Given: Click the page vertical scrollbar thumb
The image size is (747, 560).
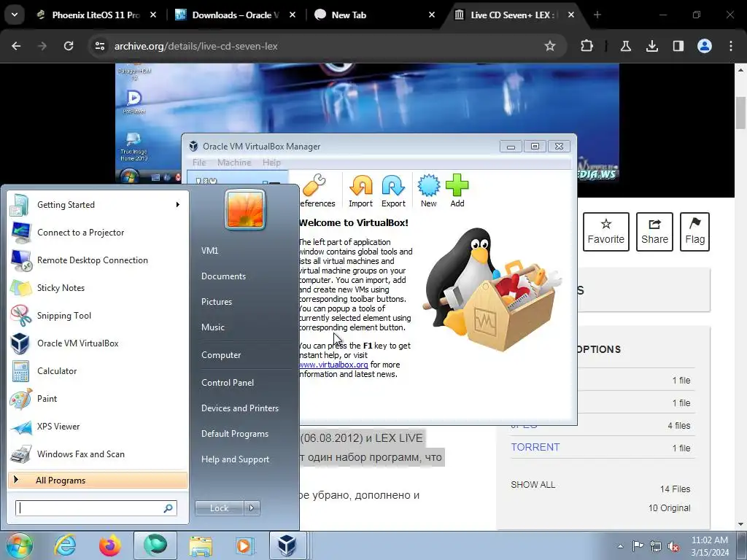Looking at the screenshot, I should coord(740,112).
